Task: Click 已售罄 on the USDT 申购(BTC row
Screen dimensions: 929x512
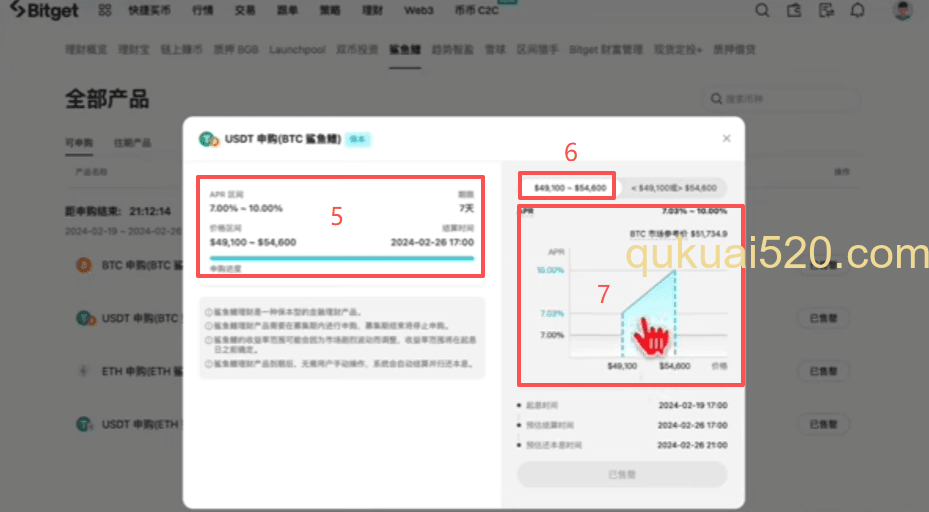Action: [x=824, y=318]
